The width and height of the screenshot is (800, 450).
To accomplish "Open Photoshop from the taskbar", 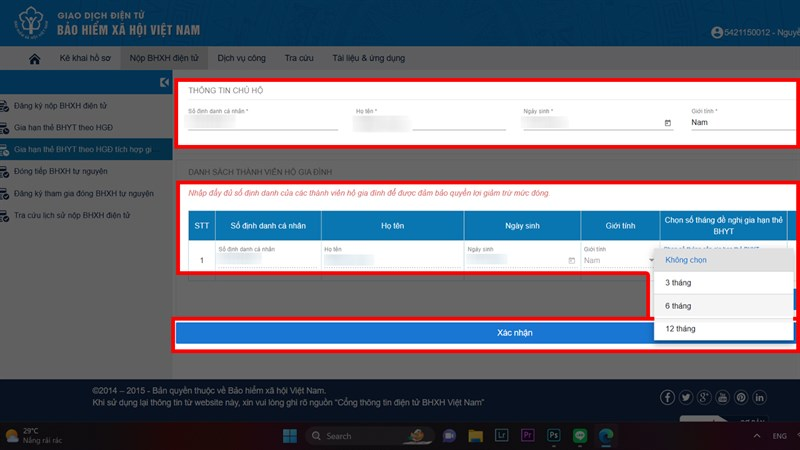I will click(553, 435).
